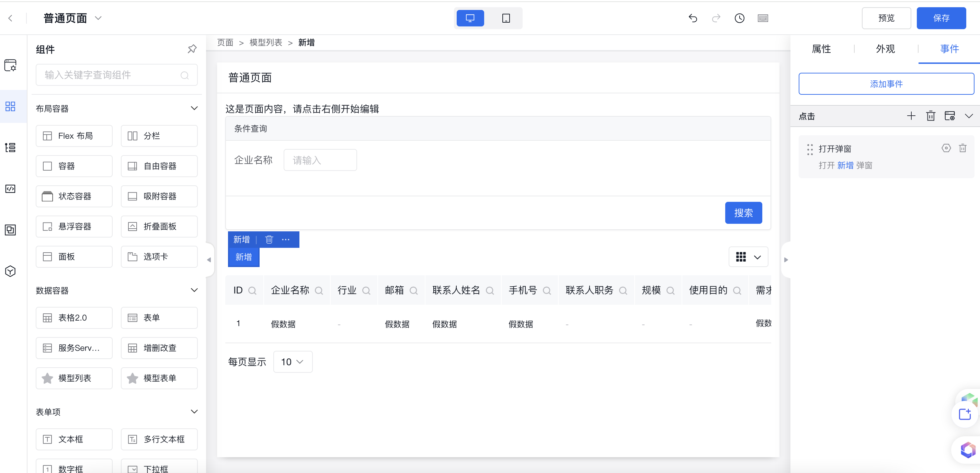980x473 pixels.
Task: Click search icon in 企业名称 column header
Action: coord(319,290)
